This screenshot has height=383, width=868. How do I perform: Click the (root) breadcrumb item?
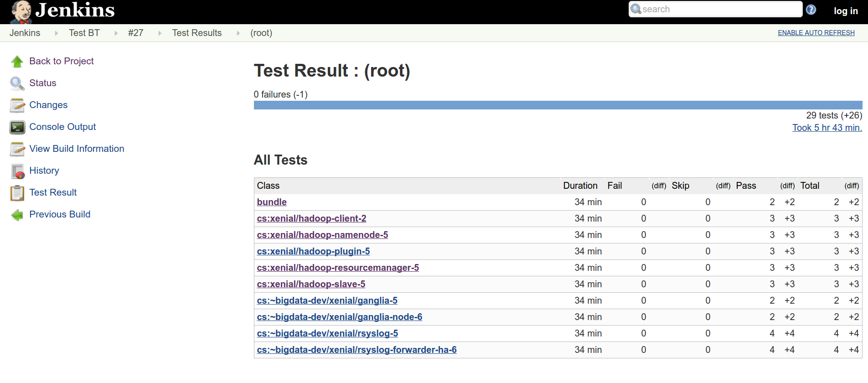pyautogui.click(x=261, y=33)
